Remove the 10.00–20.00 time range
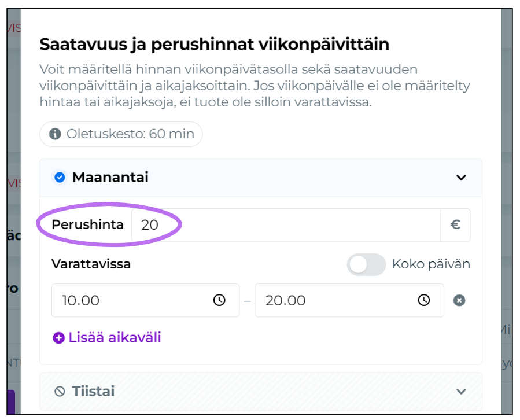This screenshot has width=520, height=420. (459, 300)
